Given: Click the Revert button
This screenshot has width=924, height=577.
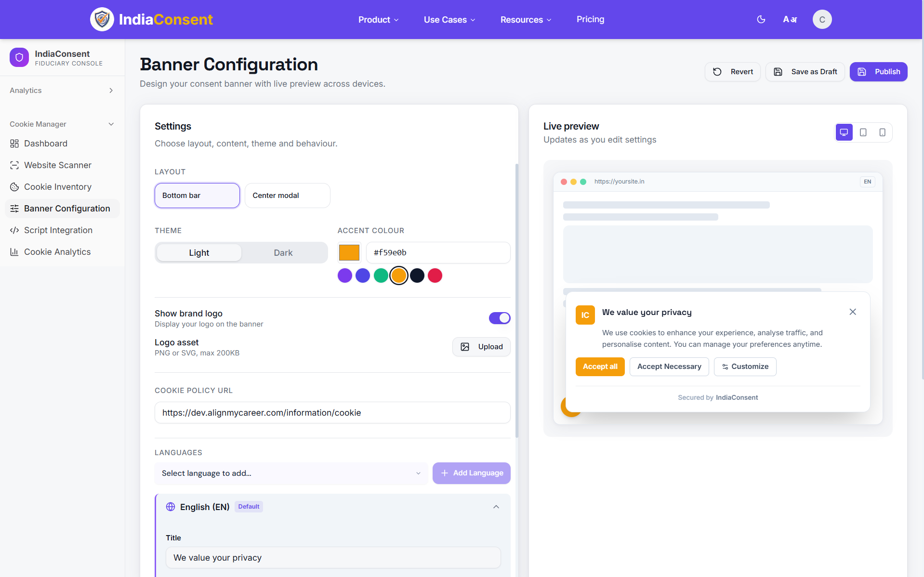Looking at the screenshot, I should [x=733, y=72].
